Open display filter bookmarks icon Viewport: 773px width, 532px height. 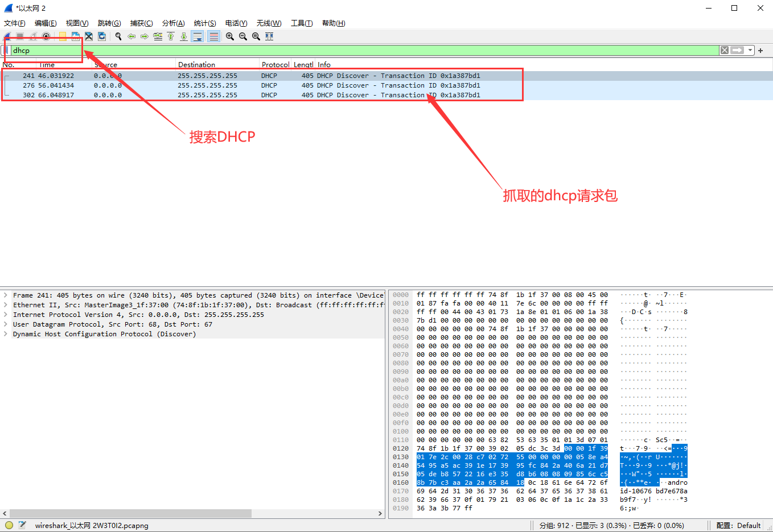(7, 50)
